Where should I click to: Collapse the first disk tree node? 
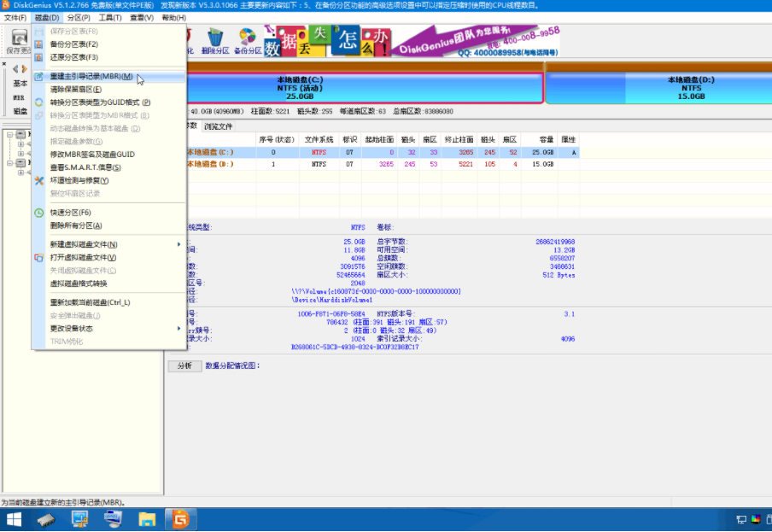tap(10, 134)
